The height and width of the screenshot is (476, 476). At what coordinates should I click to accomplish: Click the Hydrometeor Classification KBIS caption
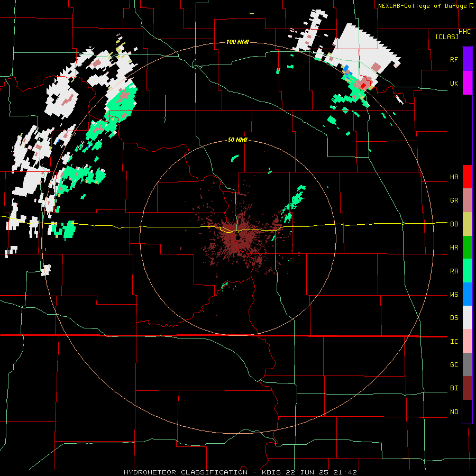(x=240, y=472)
